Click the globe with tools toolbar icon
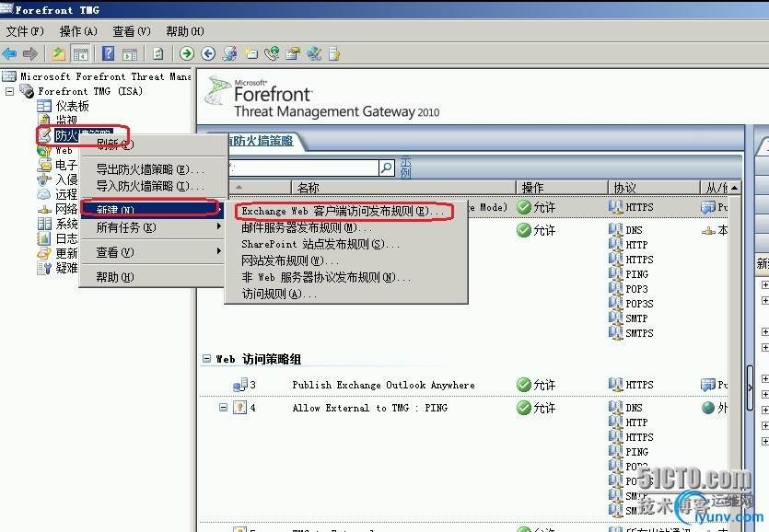Viewport: 769px width, 532px height. (x=314, y=53)
